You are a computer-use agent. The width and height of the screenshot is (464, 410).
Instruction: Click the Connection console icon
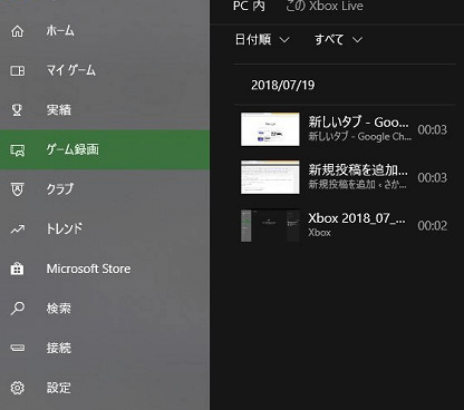[17, 348]
